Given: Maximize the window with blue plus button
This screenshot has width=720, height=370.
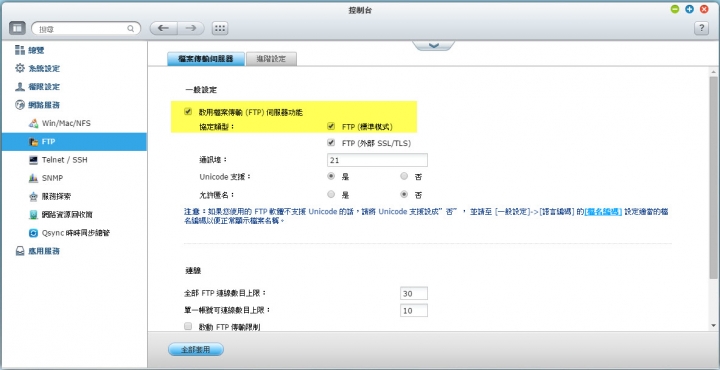Looking at the screenshot, I should 689,9.
